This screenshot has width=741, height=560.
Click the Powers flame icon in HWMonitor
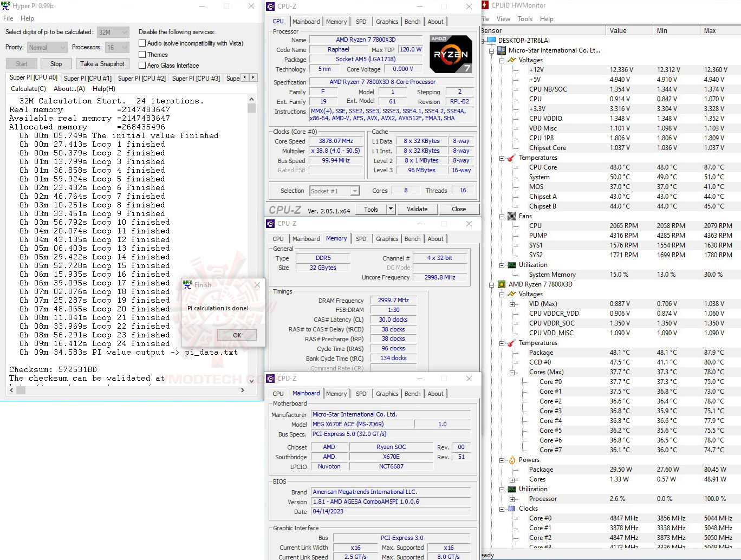512,460
